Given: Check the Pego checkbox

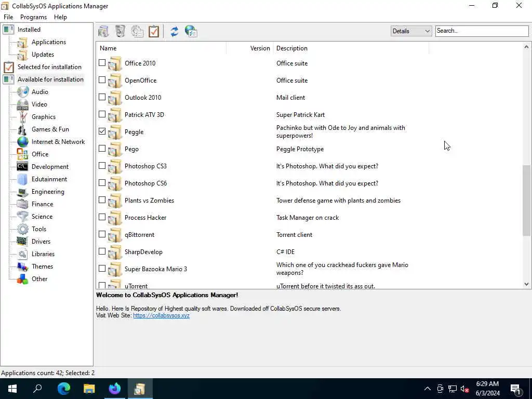Looking at the screenshot, I should [102, 148].
